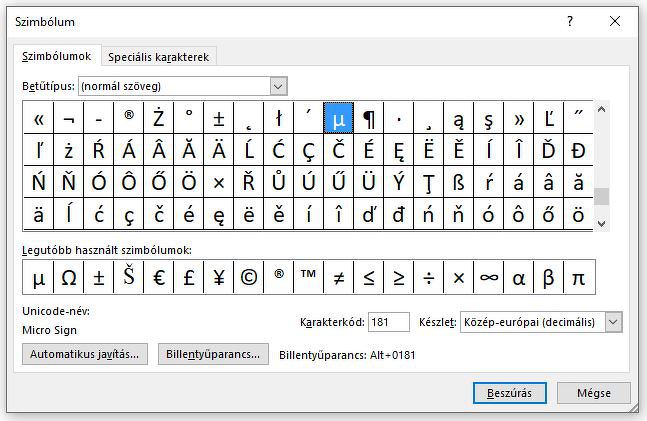Click the copyright © recent symbol
This screenshot has height=421, width=647.
click(249, 278)
